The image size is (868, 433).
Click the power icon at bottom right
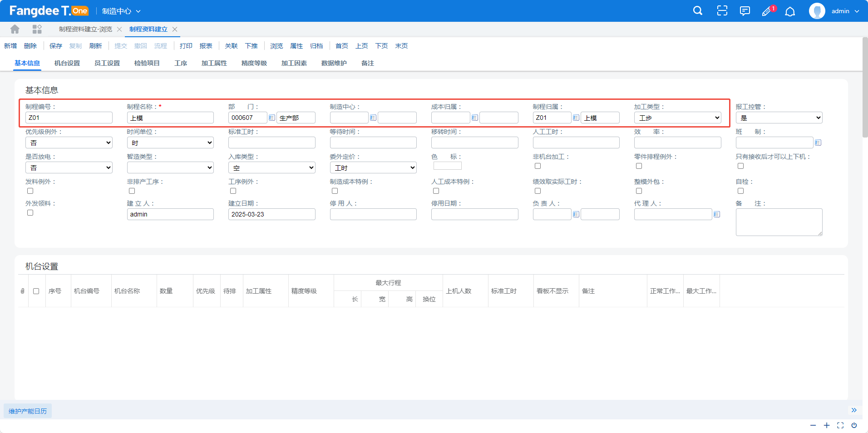point(854,425)
